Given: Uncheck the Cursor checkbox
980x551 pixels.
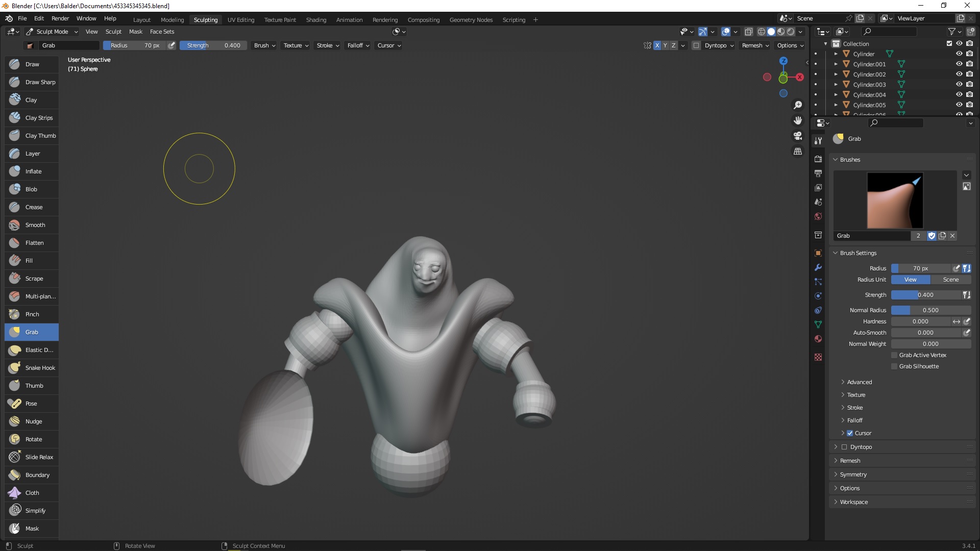Looking at the screenshot, I should pos(850,433).
